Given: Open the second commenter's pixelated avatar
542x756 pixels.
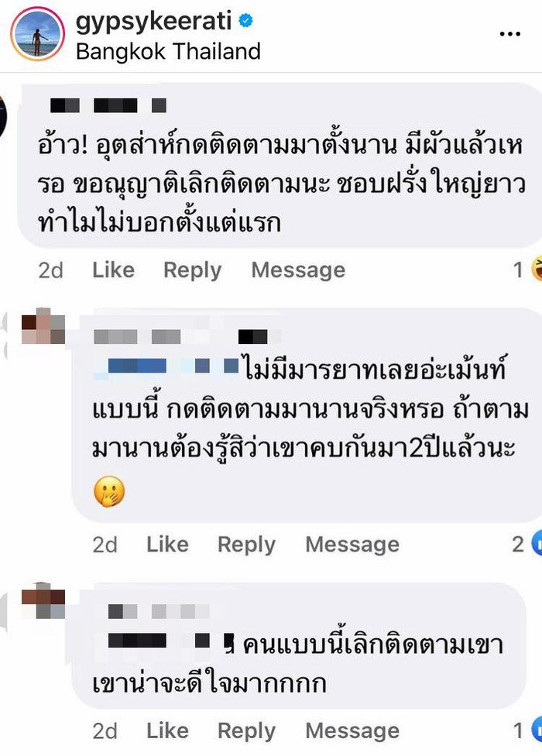Looking at the screenshot, I should click(43, 326).
